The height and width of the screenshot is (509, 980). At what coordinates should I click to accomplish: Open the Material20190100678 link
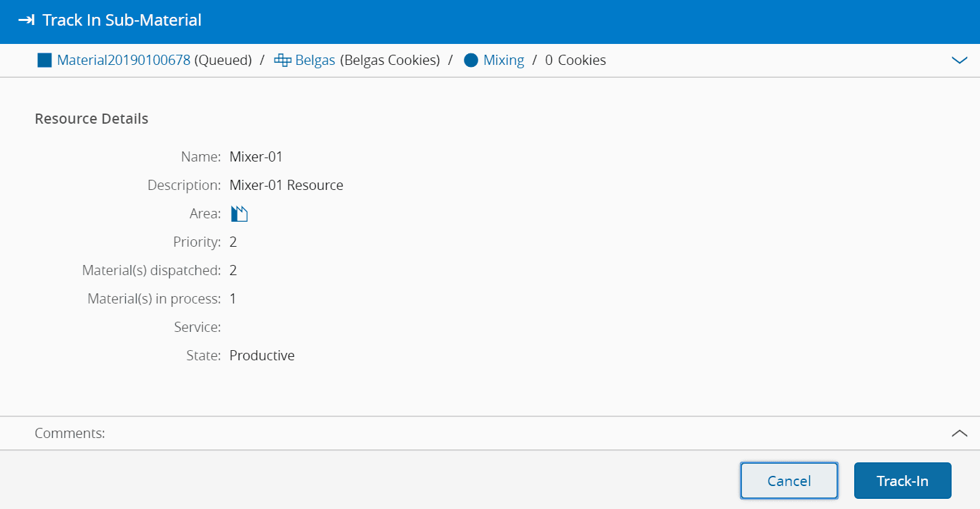[x=123, y=60]
